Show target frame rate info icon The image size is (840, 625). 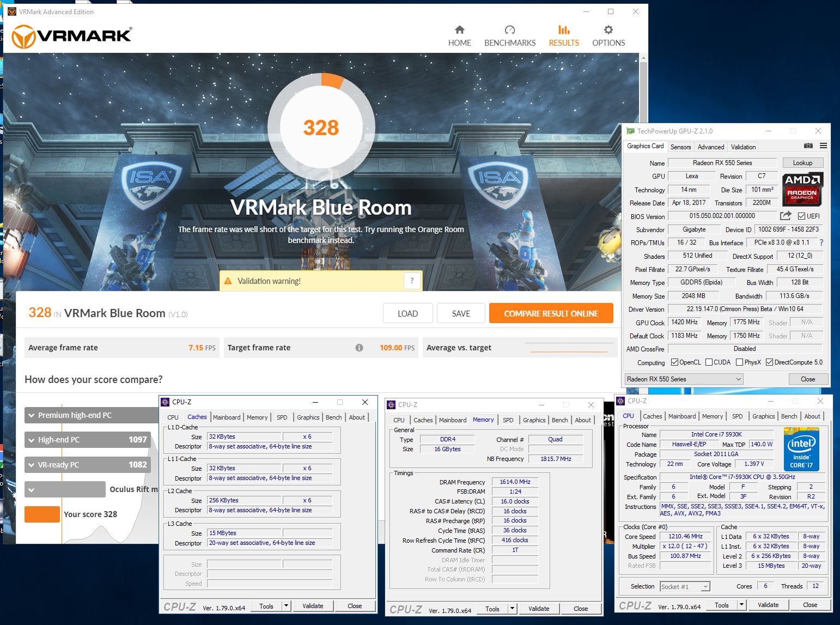(x=359, y=348)
